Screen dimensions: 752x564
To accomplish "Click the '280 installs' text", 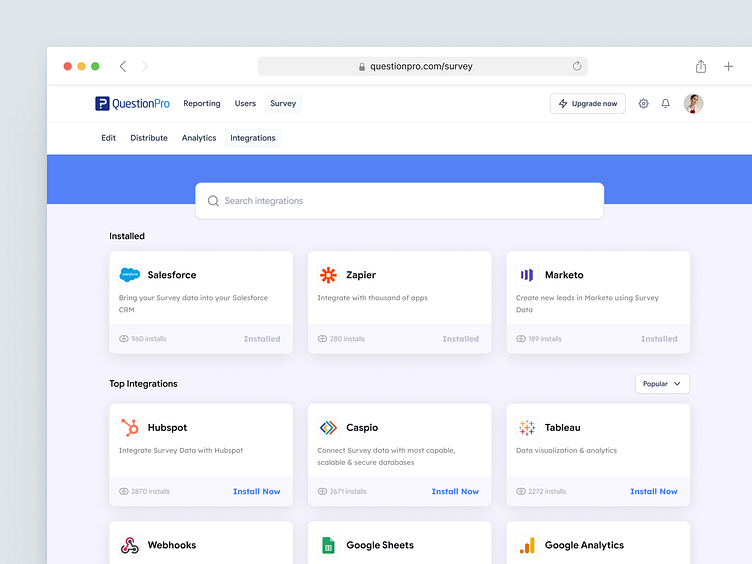I will (x=347, y=339).
